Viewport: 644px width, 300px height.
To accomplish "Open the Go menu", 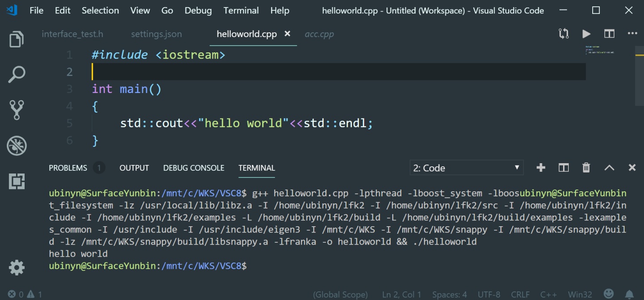I will click(x=167, y=10).
